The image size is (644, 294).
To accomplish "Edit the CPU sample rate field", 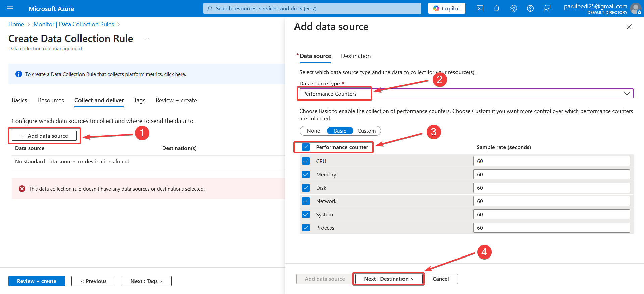I will (551, 161).
